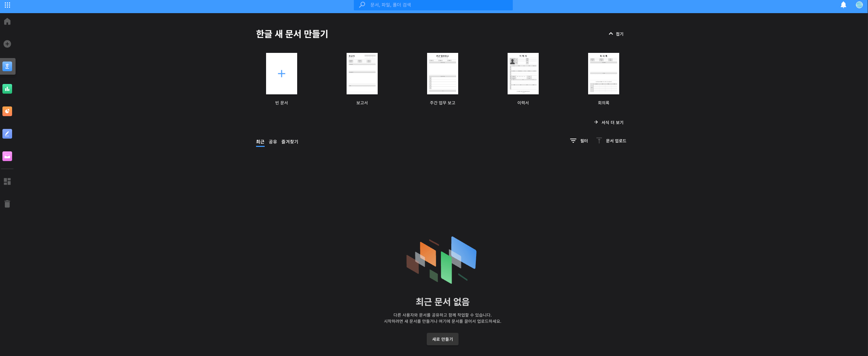Open the 이력서 resume template thumbnail
This screenshot has height=356, width=868.
click(523, 74)
